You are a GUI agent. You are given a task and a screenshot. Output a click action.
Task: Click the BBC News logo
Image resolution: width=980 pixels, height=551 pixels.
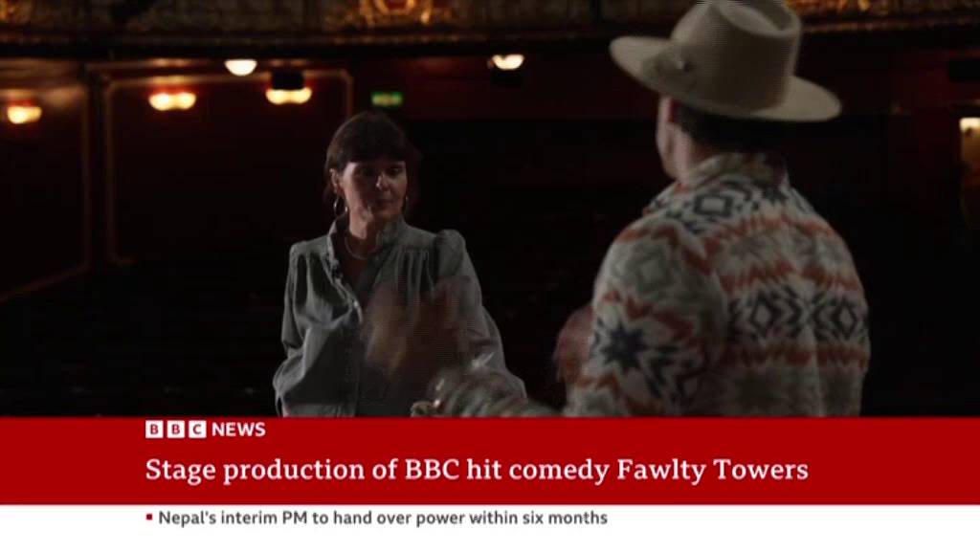coord(205,430)
